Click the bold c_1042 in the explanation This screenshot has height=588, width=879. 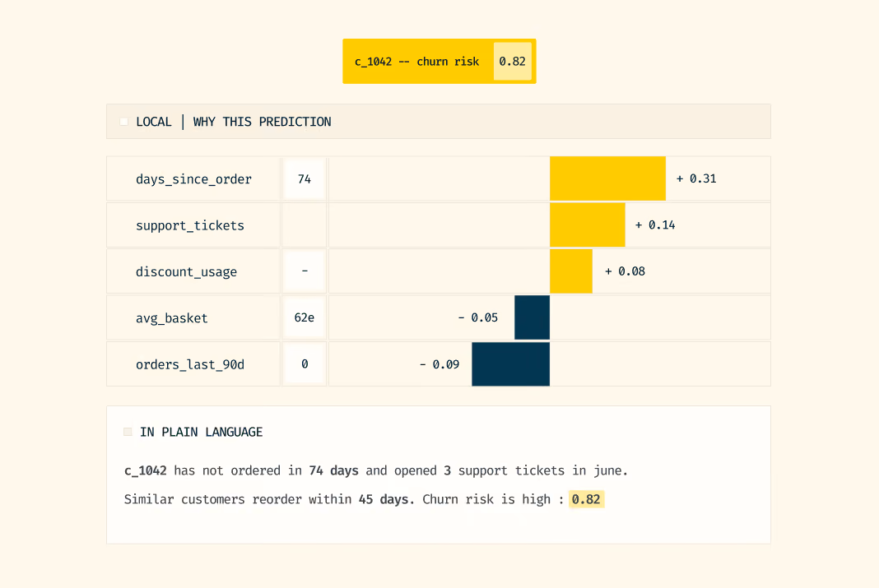145,471
